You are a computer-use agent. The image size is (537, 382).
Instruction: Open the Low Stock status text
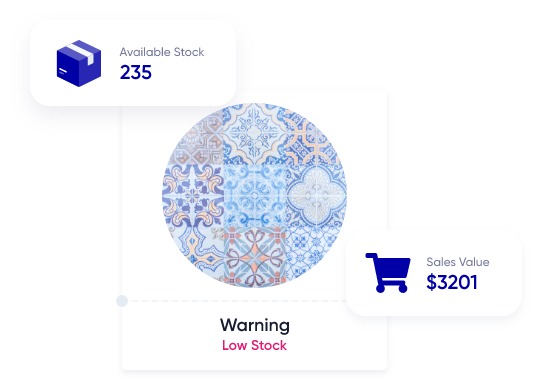click(254, 345)
